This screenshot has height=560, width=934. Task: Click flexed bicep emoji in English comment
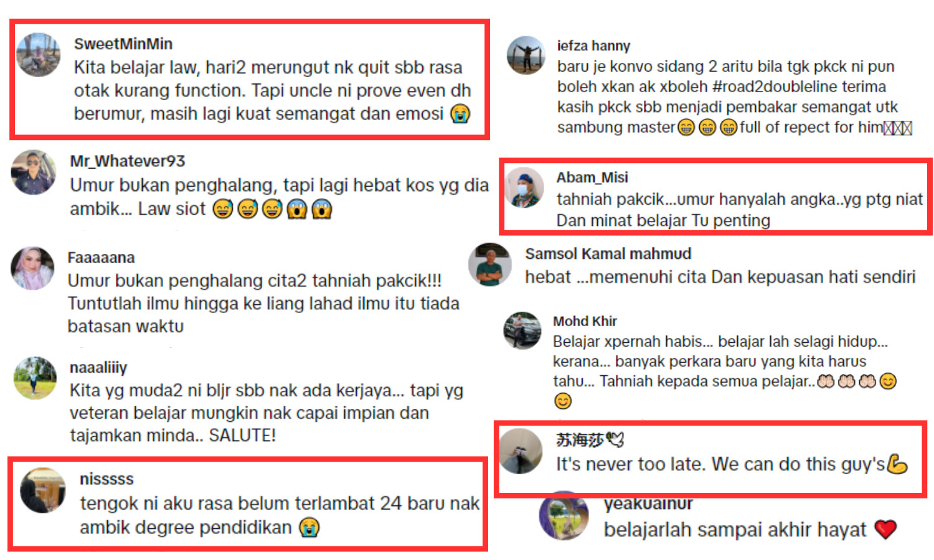[x=897, y=464]
